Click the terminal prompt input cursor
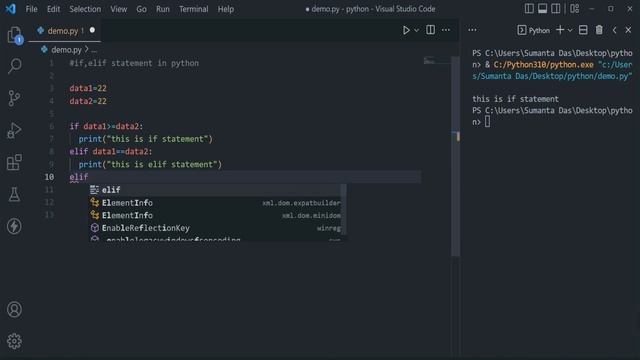Screen dimensions: 640x360 coord(487,122)
